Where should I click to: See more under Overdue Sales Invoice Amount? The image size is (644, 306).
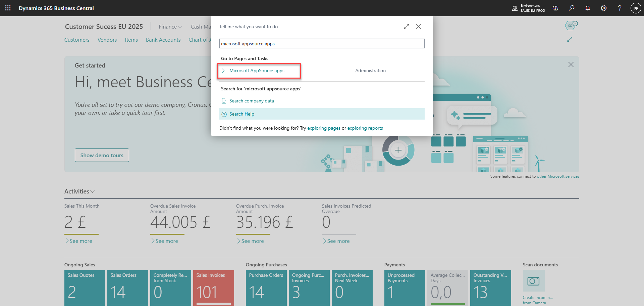[x=165, y=241]
